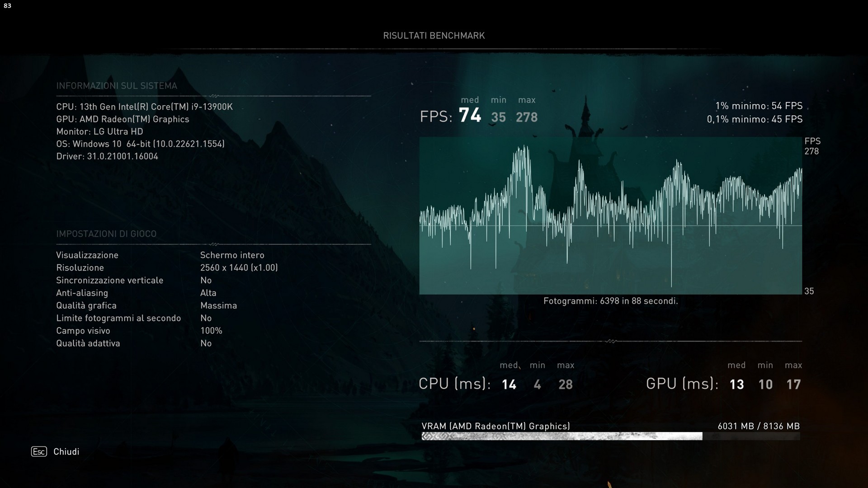Viewport: 868px width, 488px height.
Task: Click the Esc key icon
Action: (x=39, y=451)
